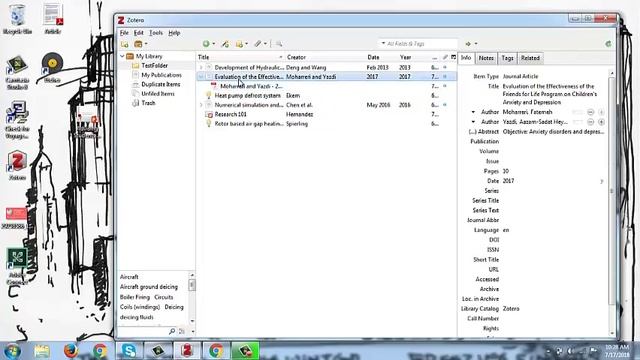
Task: Click the New Note toolbar icon
Action: click(239, 44)
